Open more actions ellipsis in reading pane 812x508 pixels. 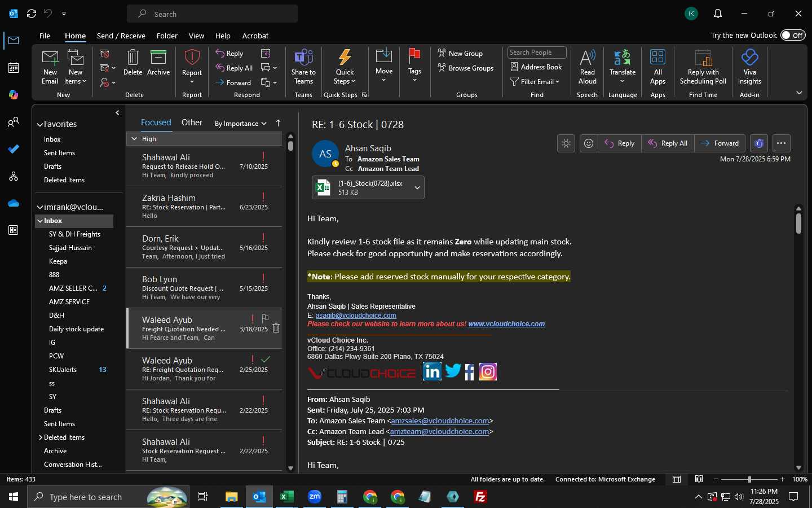781,143
